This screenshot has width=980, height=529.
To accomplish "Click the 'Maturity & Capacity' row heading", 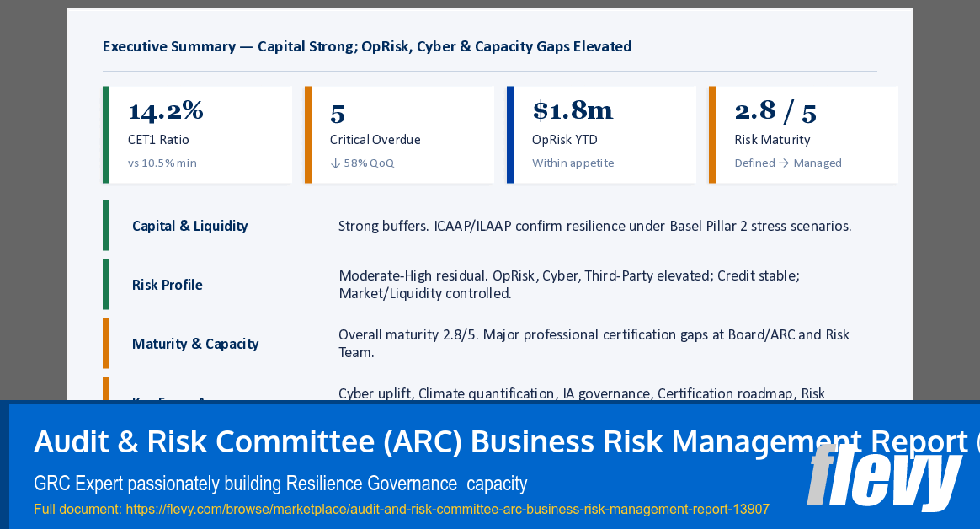I will click(x=195, y=344).
